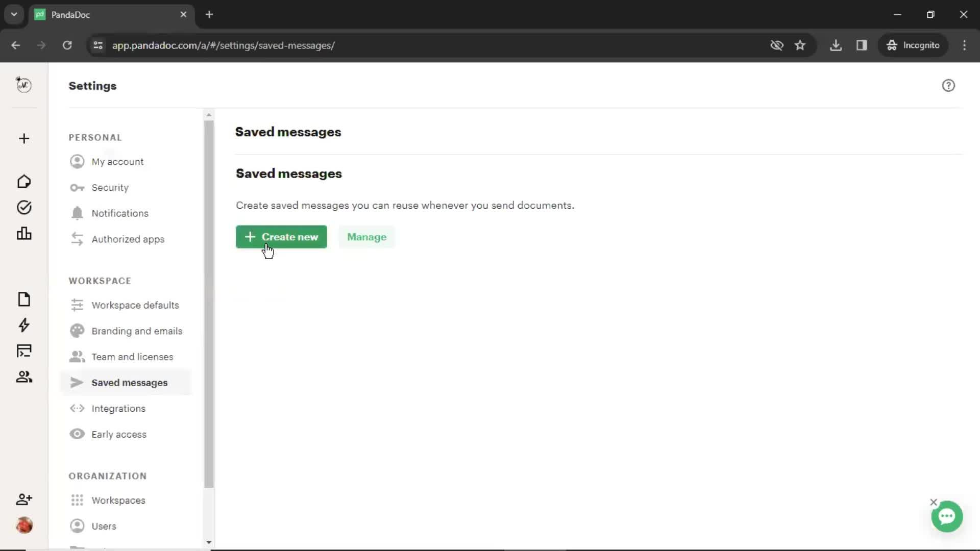Image resolution: width=980 pixels, height=551 pixels.
Task: Select Manage existing saved messages
Action: click(x=367, y=237)
